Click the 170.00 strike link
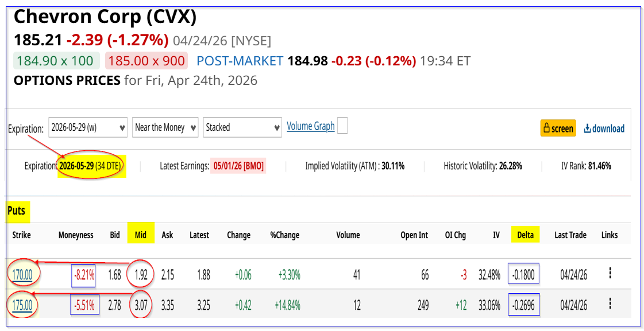Image resolution: width=644 pixels, height=331 pixels. point(23,275)
